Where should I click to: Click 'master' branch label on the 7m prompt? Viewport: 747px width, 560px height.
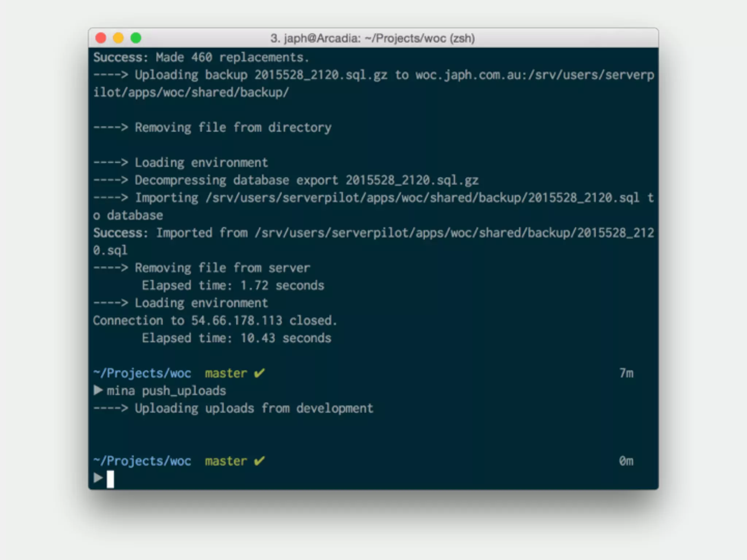click(x=226, y=373)
